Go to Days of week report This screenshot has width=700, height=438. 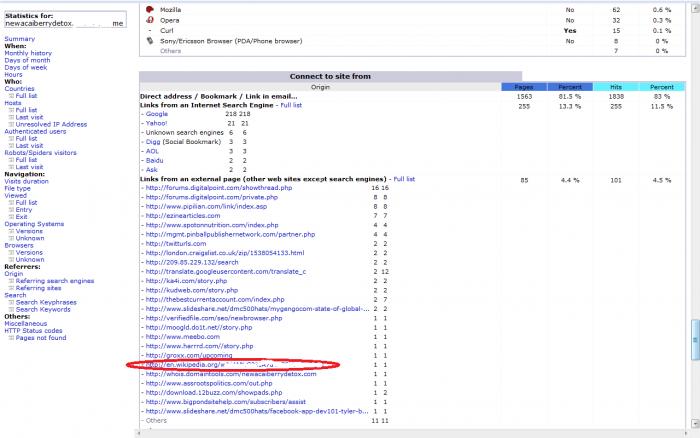point(27,67)
